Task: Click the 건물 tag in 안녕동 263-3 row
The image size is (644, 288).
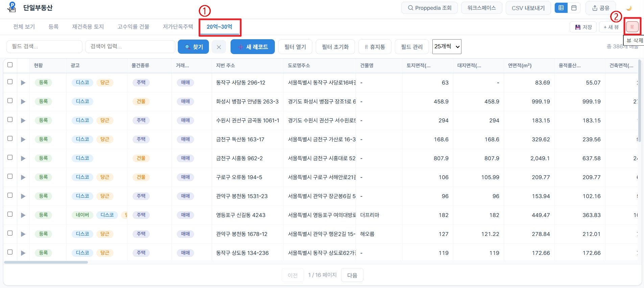Action: 141,101
